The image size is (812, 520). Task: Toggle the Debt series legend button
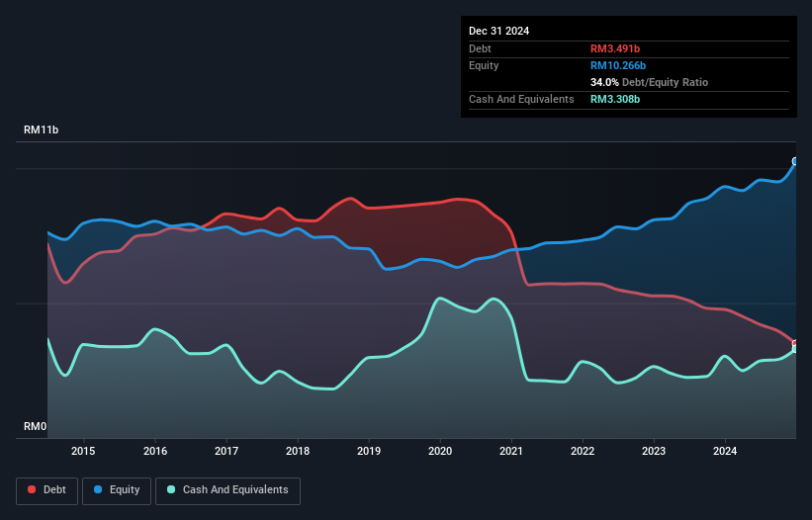click(47, 490)
